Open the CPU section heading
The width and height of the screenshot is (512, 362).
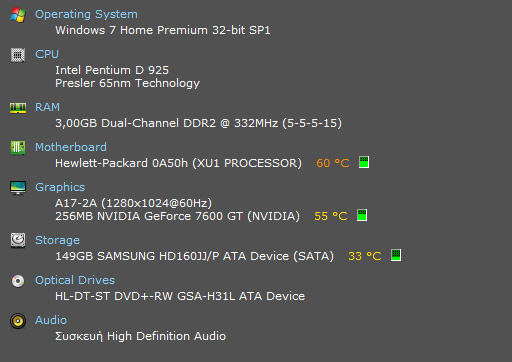(x=47, y=54)
